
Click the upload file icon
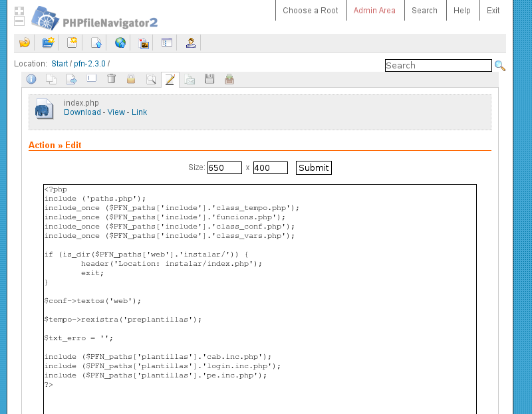pyautogui.click(x=96, y=43)
